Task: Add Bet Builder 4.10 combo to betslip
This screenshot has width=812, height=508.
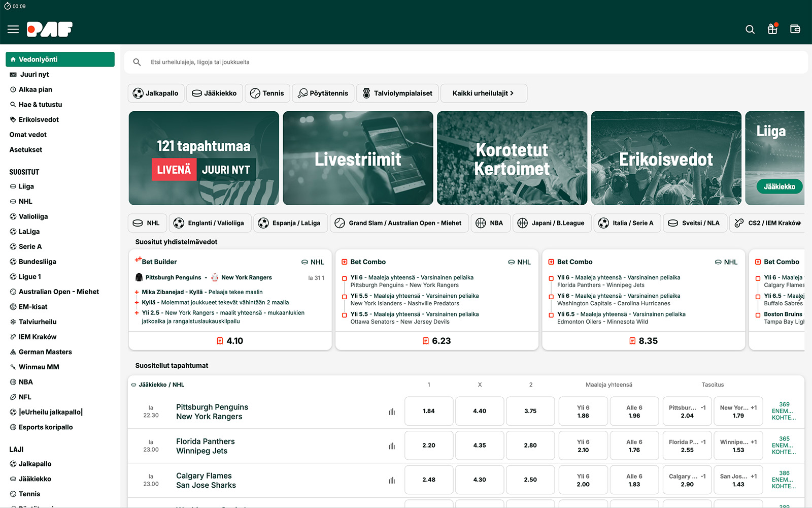Action: [230, 341]
